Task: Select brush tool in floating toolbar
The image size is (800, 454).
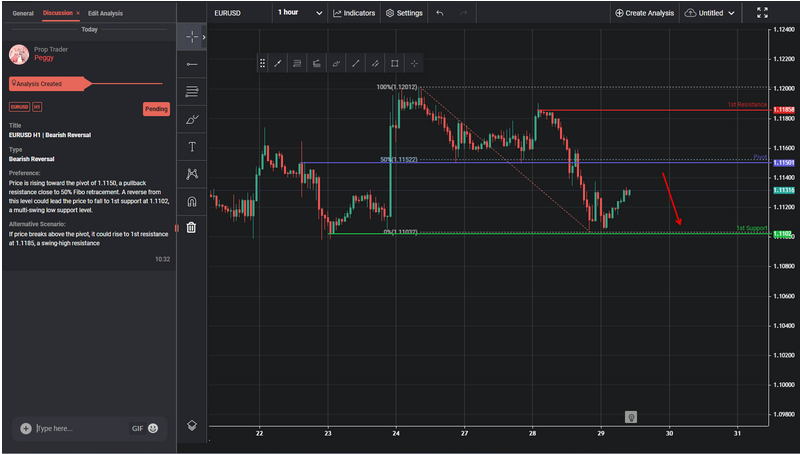Action: pos(336,63)
